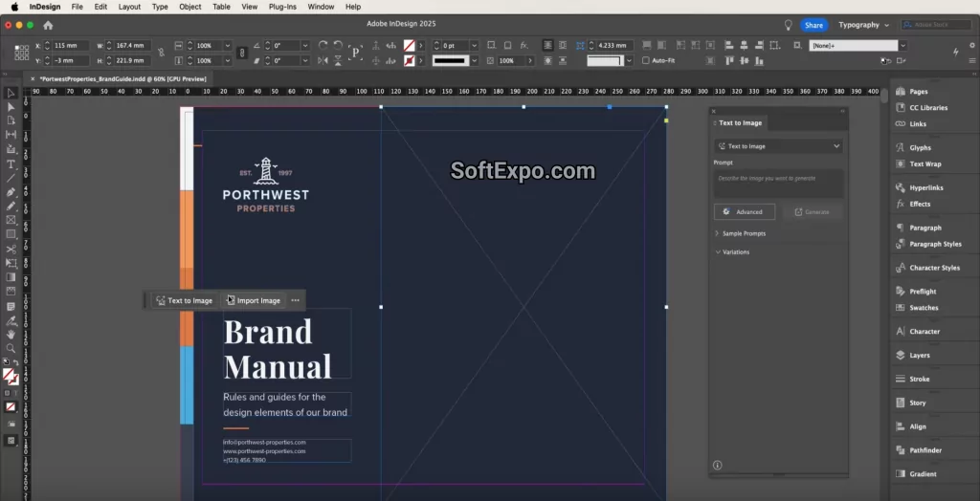Expand the Sample Prompts section
This screenshot has width=980, height=501.
tap(741, 233)
